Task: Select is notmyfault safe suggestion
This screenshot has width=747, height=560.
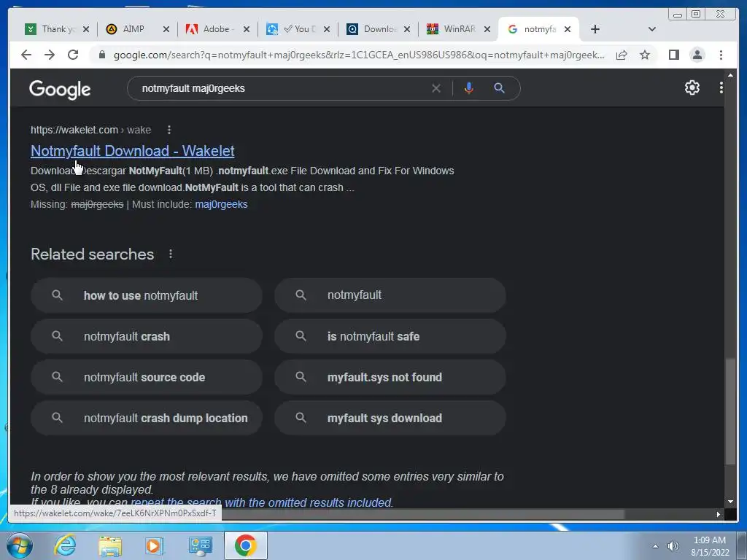Action: click(390, 336)
